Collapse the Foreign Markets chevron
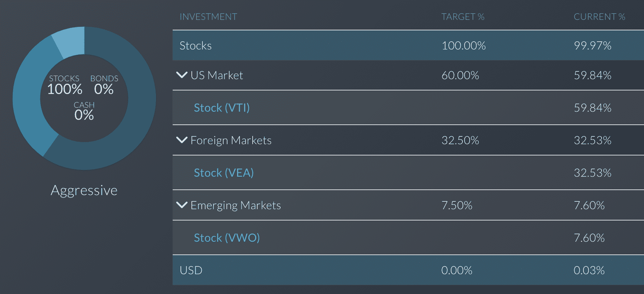Image resolution: width=644 pixels, height=294 pixels. click(182, 140)
